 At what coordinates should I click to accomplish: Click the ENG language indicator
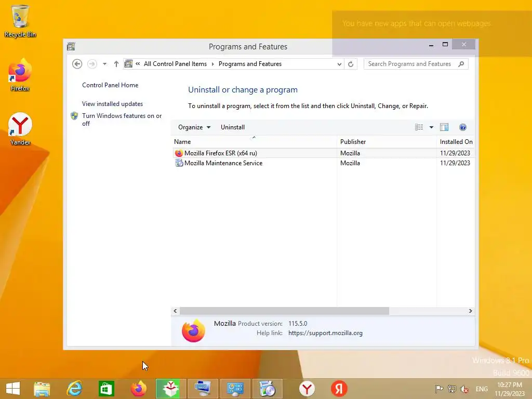click(x=482, y=389)
